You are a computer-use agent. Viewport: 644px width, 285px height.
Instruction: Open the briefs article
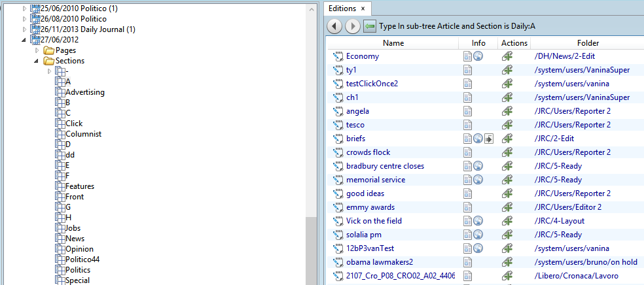point(355,139)
